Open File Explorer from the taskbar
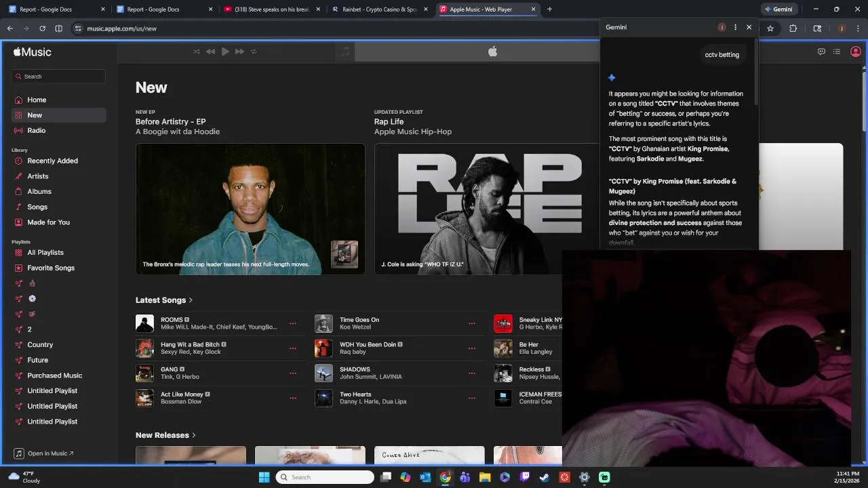Image resolution: width=868 pixels, height=488 pixels. coord(485,477)
